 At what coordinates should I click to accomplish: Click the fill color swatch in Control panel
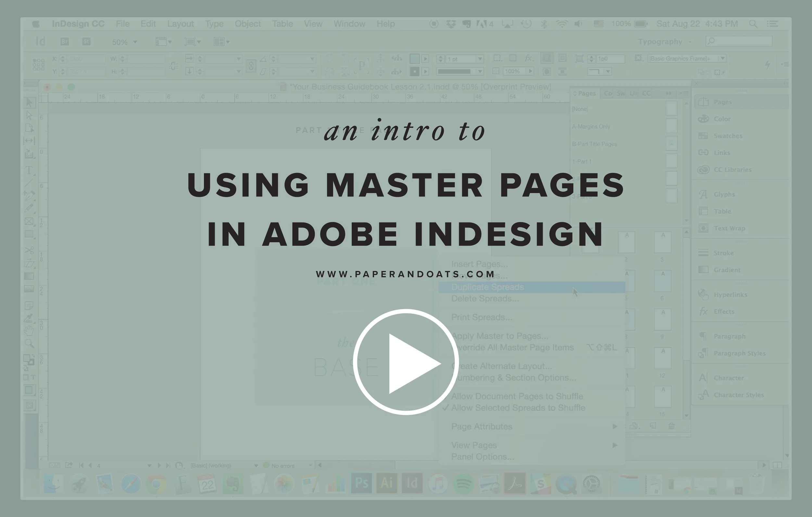(x=414, y=59)
